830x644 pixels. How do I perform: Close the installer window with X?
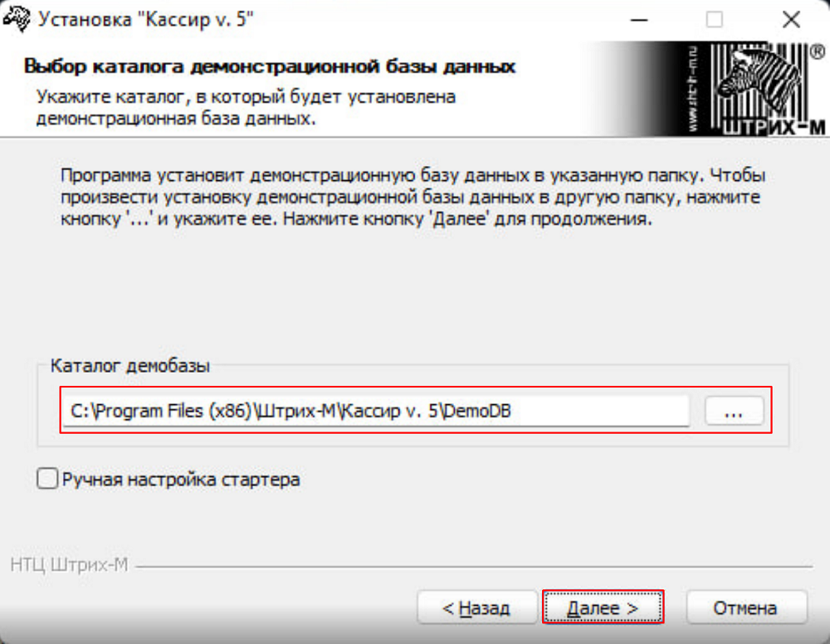coord(791,20)
